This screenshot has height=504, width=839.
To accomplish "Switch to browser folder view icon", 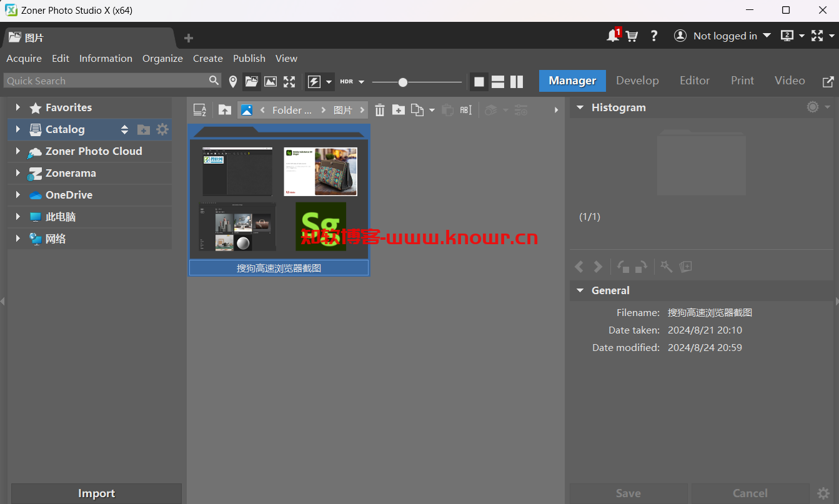I will click(x=251, y=81).
